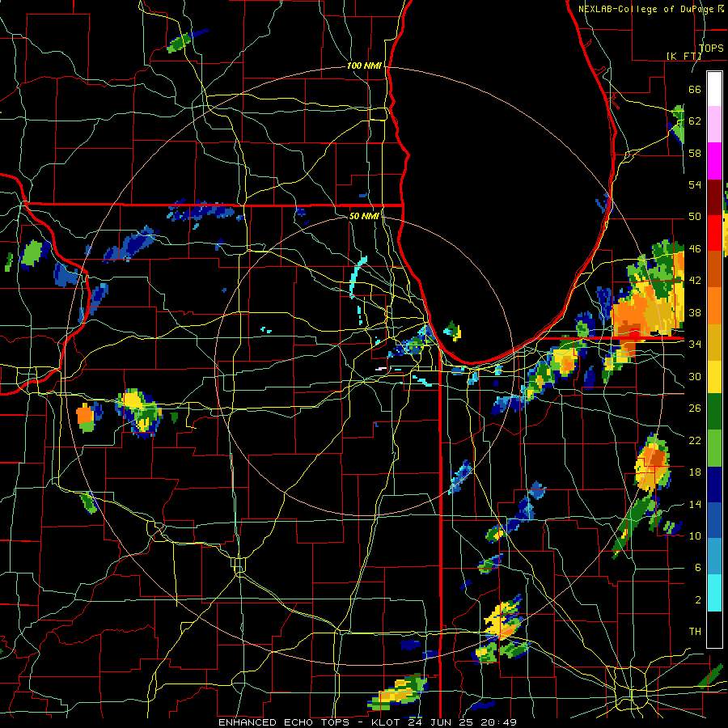This screenshot has width=728, height=728.
Task: Select the 26 value in the legend
Action: click(x=695, y=408)
